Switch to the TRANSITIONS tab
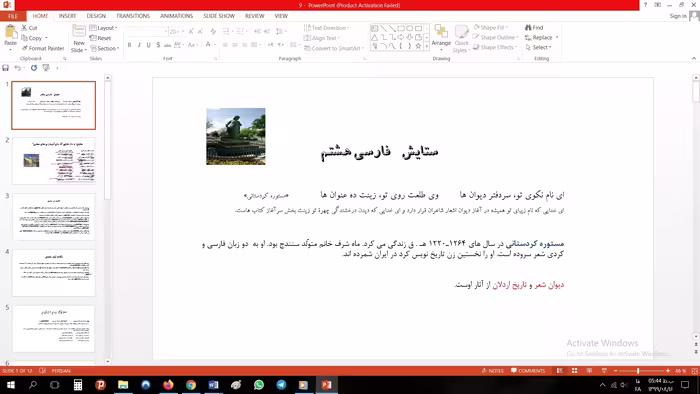Image resolution: width=700 pixels, height=394 pixels. coord(133,16)
